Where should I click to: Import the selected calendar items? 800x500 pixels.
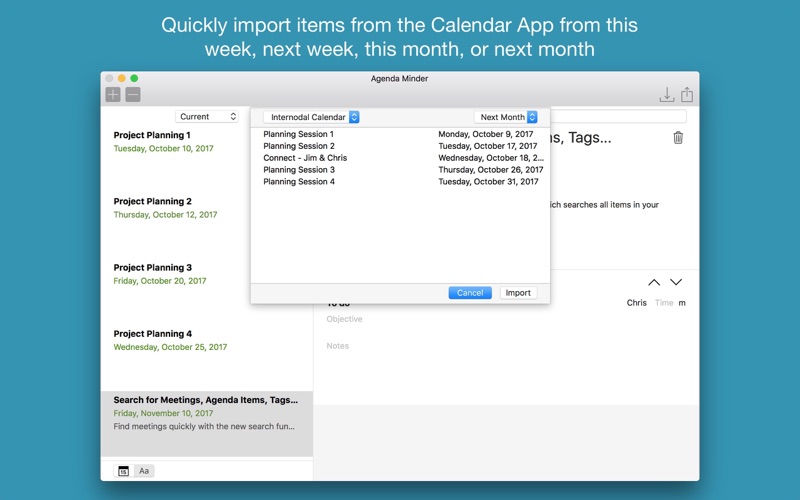(x=518, y=293)
